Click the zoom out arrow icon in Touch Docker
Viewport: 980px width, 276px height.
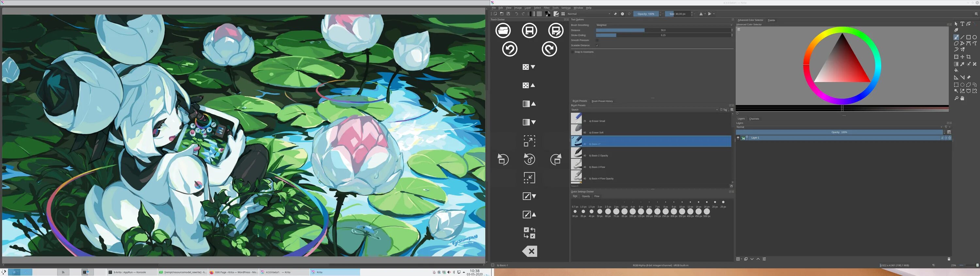[529, 178]
